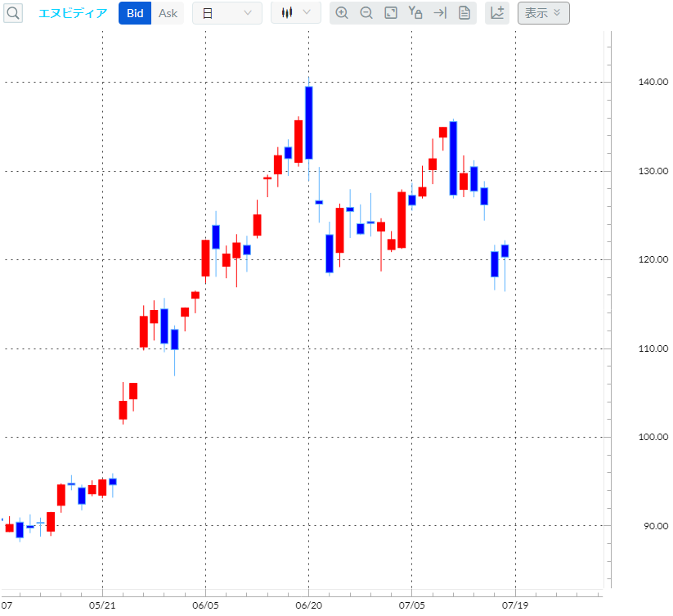
Task: Click the エヌビディア symbol name link
Action: pyautogui.click(x=73, y=13)
